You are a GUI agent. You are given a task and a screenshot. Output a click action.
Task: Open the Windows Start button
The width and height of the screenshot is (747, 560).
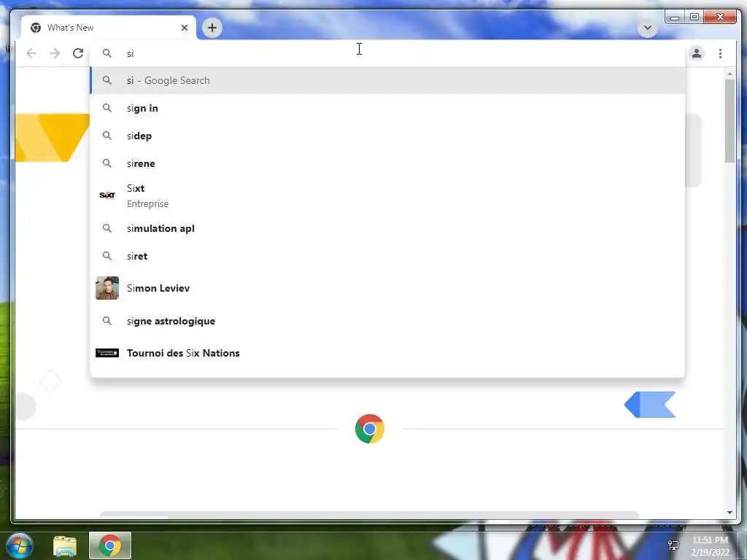(20, 545)
